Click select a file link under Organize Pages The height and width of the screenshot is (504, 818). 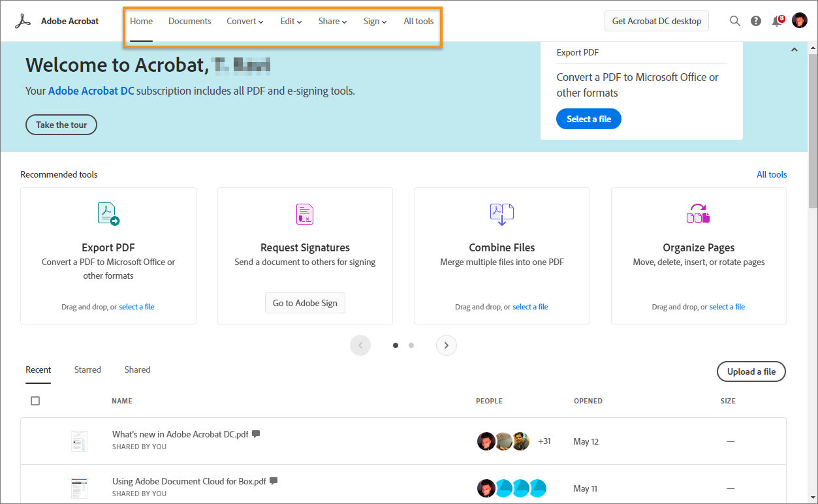point(727,307)
